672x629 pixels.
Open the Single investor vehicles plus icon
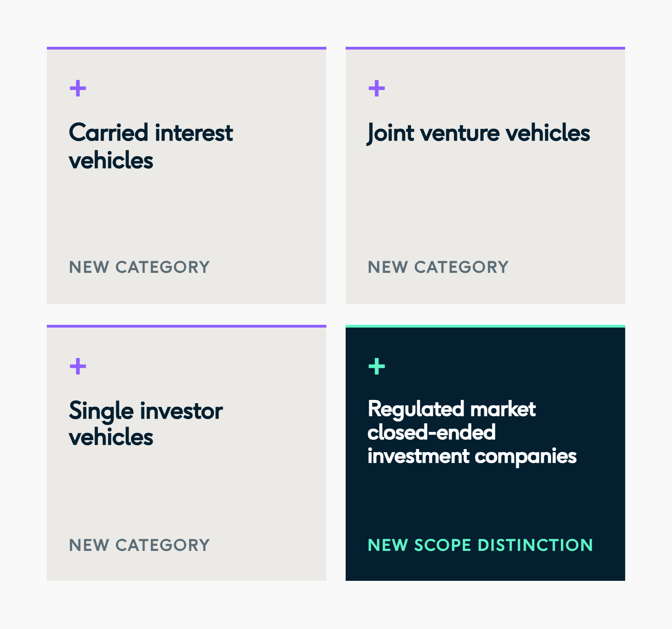click(x=78, y=366)
